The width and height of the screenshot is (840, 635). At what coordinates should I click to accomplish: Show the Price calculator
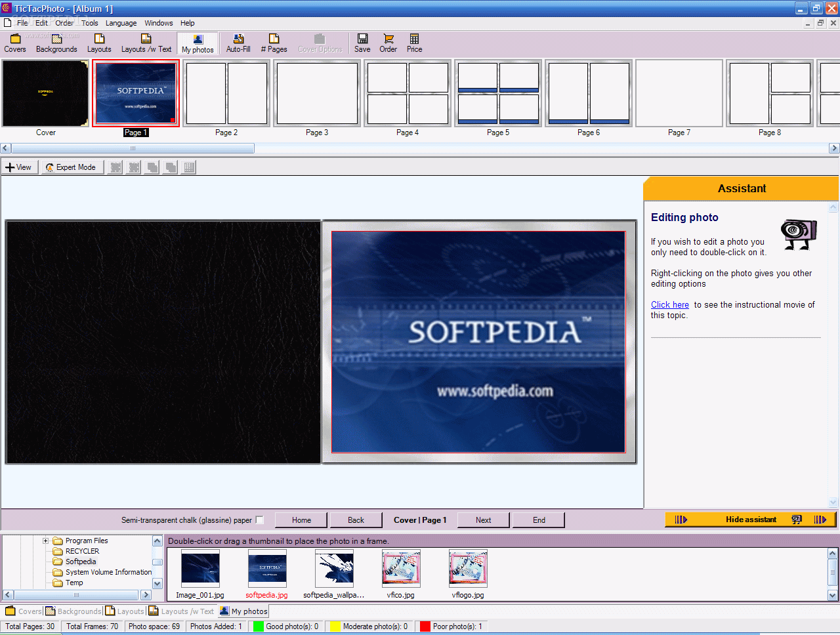(414, 43)
